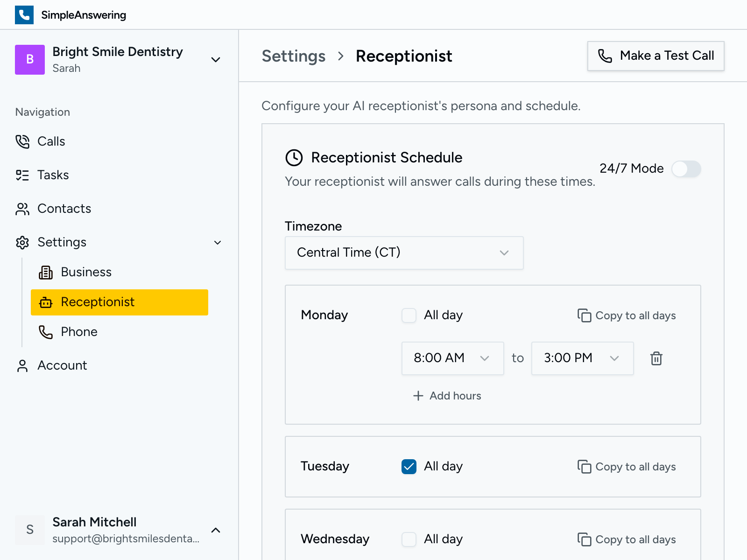The image size is (747, 560).
Task: Click the Contacts people icon
Action: [22, 209]
